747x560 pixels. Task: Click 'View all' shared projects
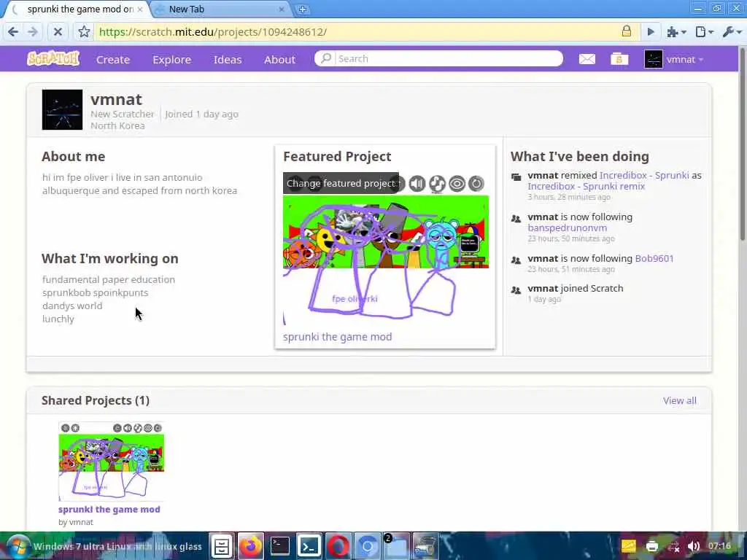point(679,400)
